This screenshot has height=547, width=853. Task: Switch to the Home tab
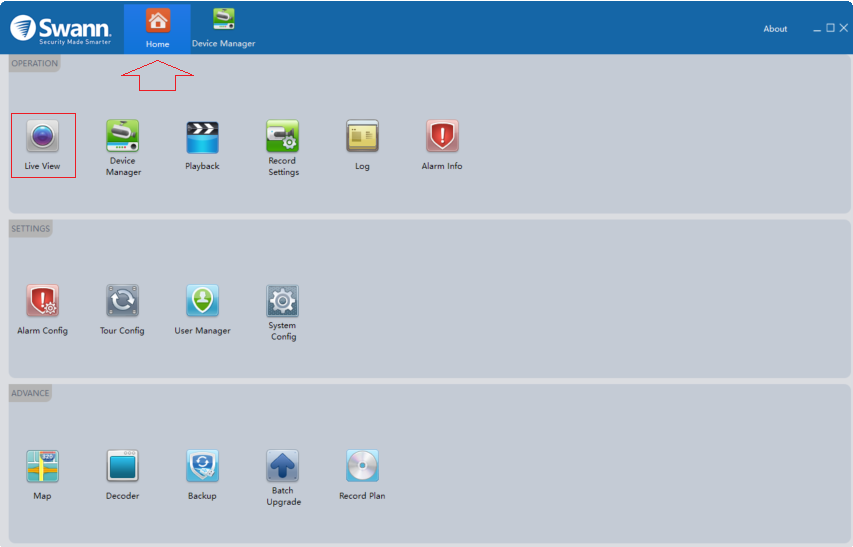click(x=157, y=28)
